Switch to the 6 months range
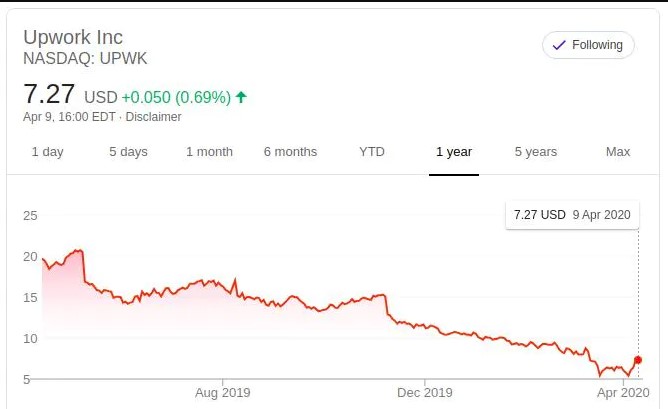This screenshot has height=409, width=668. [290, 152]
